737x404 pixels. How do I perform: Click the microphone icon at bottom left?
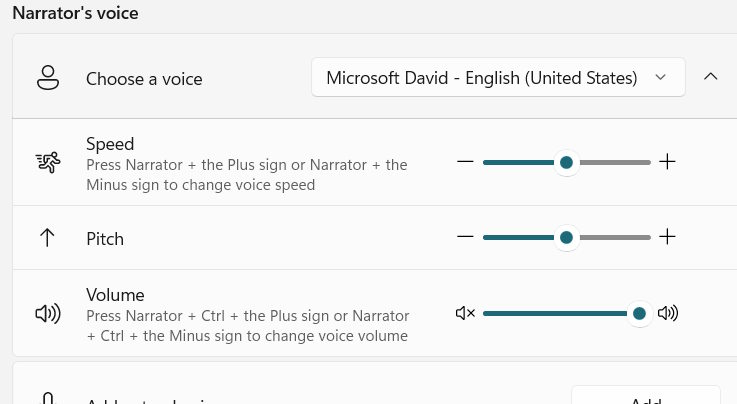pyautogui.click(x=47, y=399)
